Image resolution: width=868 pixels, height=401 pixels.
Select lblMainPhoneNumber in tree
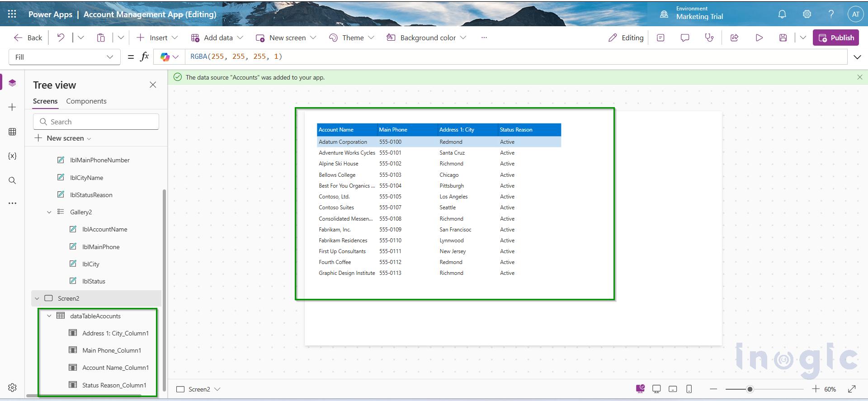pos(99,160)
